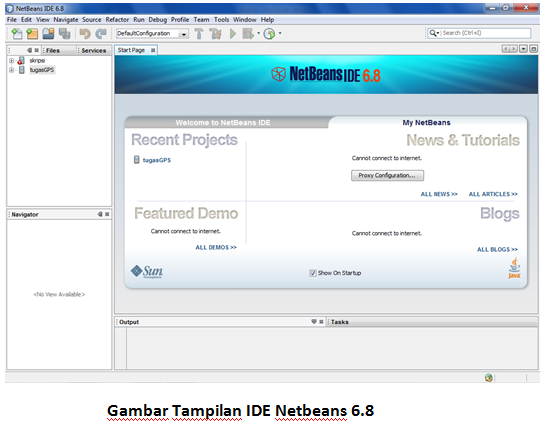Open the Tools menu
This screenshot has height=422, width=545.
(x=221, y=20)
